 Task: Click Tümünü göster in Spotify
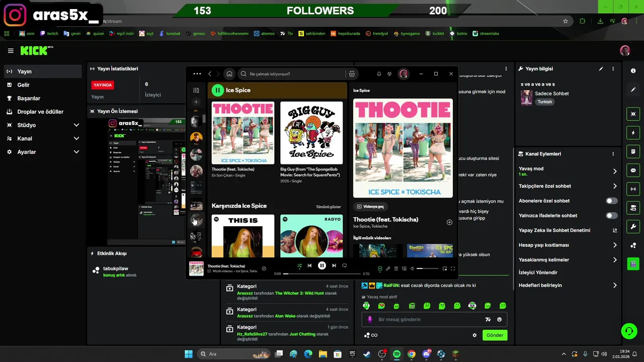(328, 207)
